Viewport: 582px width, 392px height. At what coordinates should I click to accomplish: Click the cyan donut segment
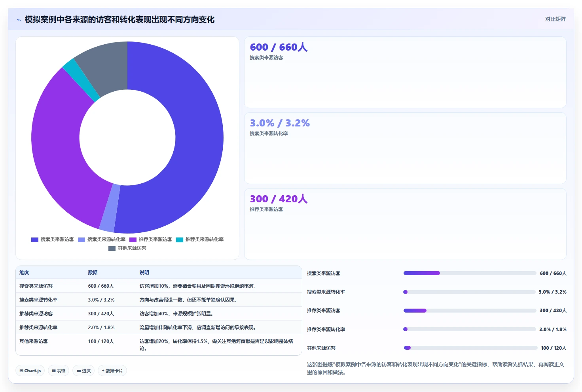click(x=81, y=81)
